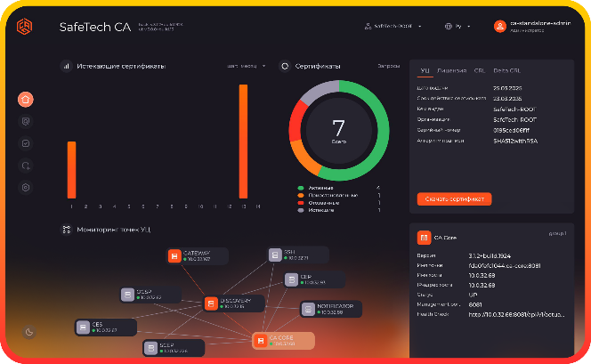Click the gray Истекшие legend swatch

coord(301,210)
